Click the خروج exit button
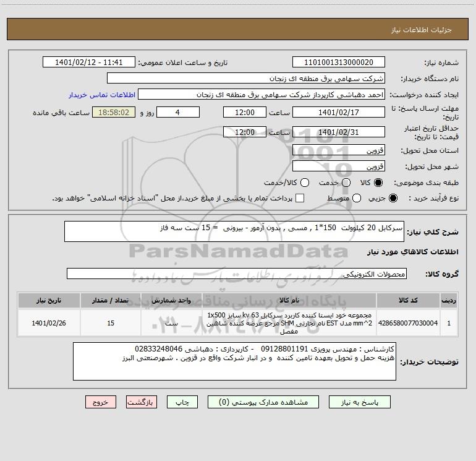Viewport: 476px width, 461px height. click(101, 402)
